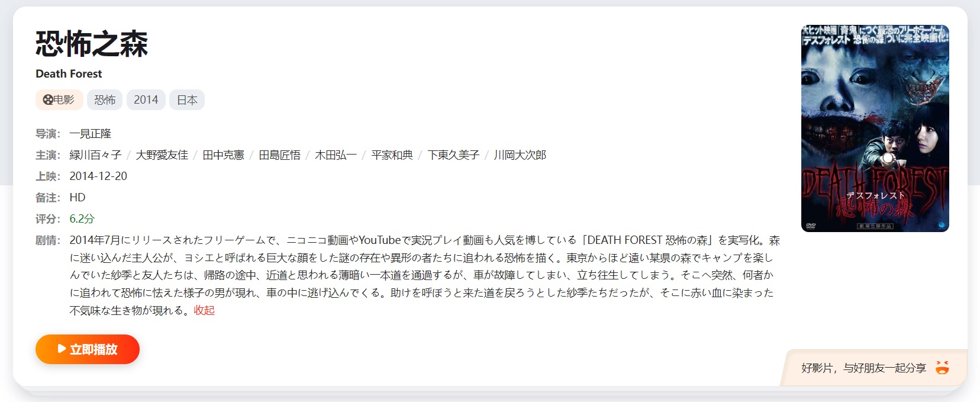This screenshot has width=980, height=402.
Task: Open actor 大野愛友佳 link
Action: pos(162,155)
